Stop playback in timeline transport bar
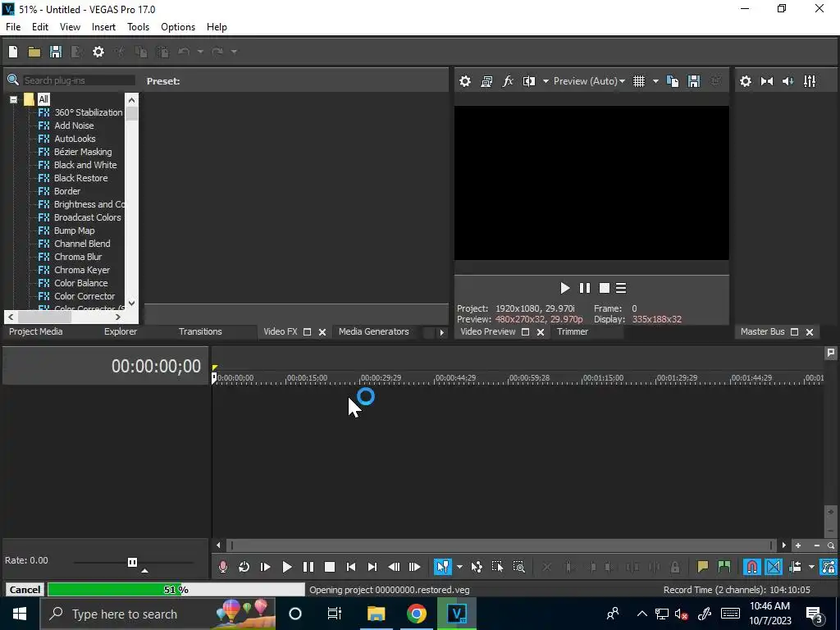This screenshot has height=630, width=840. [x=330, y=567]
